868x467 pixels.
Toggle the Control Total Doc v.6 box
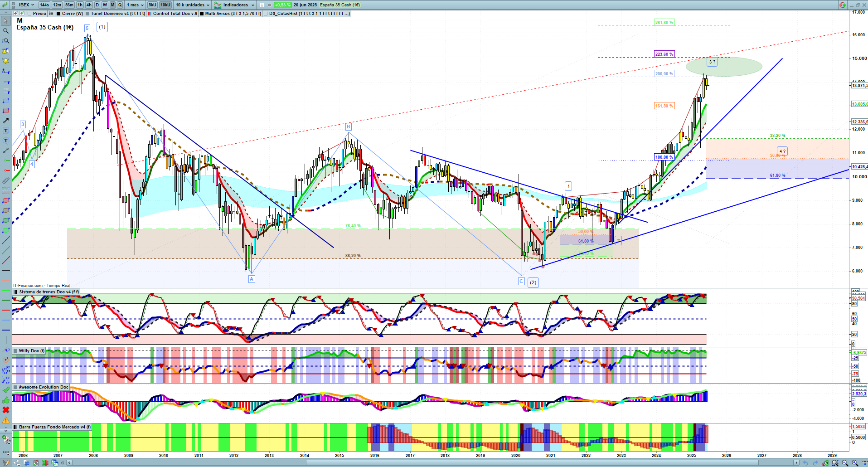[150, 14]
